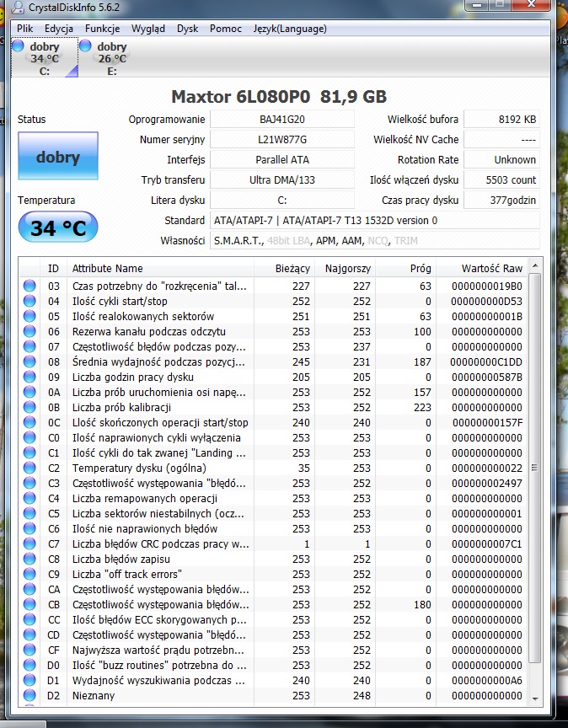This screenshot has width=568, height=728.
Task: Click the status orb of attribute 08
Action: pos(29,361)
